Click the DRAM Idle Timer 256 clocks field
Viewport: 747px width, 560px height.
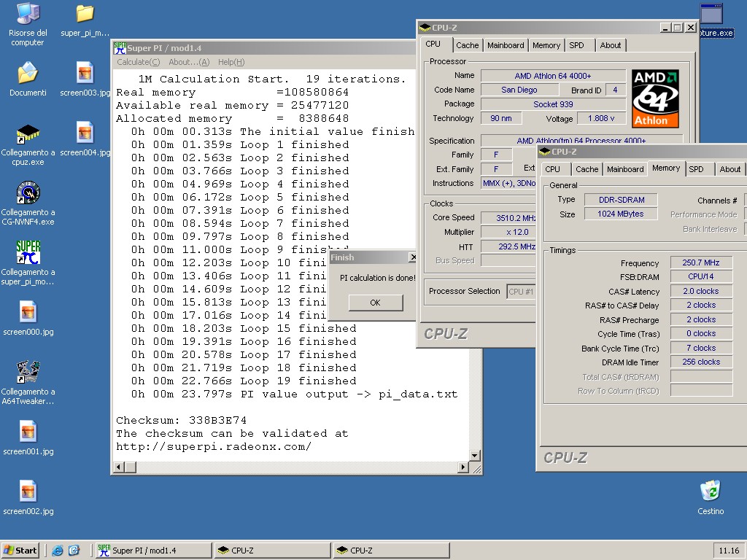701,362
